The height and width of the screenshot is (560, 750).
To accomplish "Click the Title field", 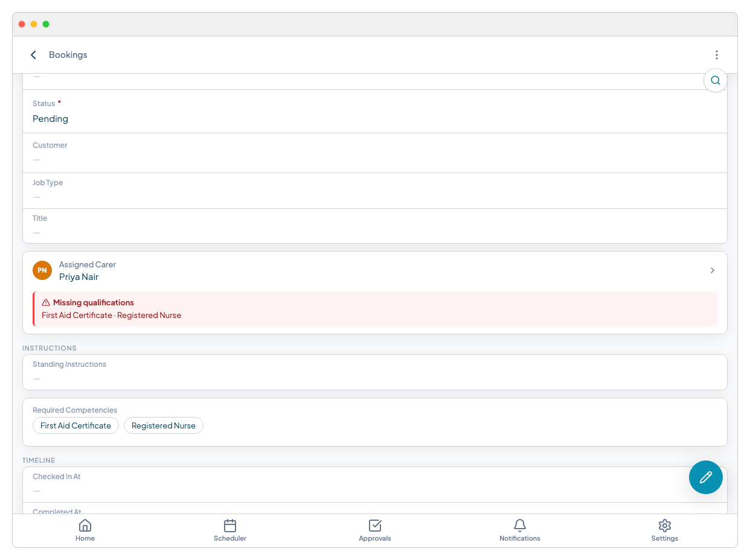I will coord(374,226).
